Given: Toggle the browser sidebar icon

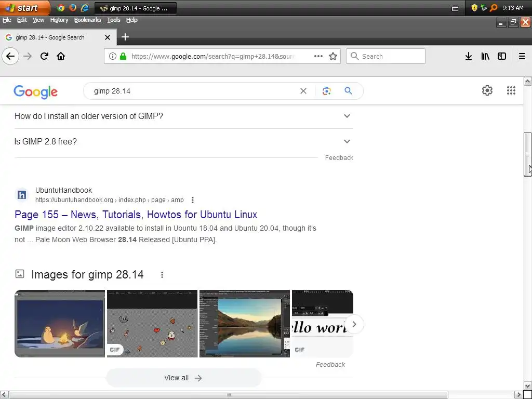Looking at the screenshot, I should (x=502, y=56).
